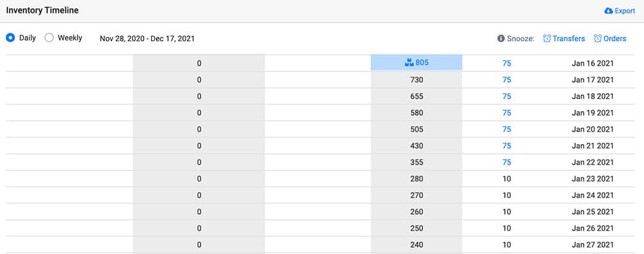Click the Export link
The width and height of the screenshot is (644, 254).
point(620,11)
